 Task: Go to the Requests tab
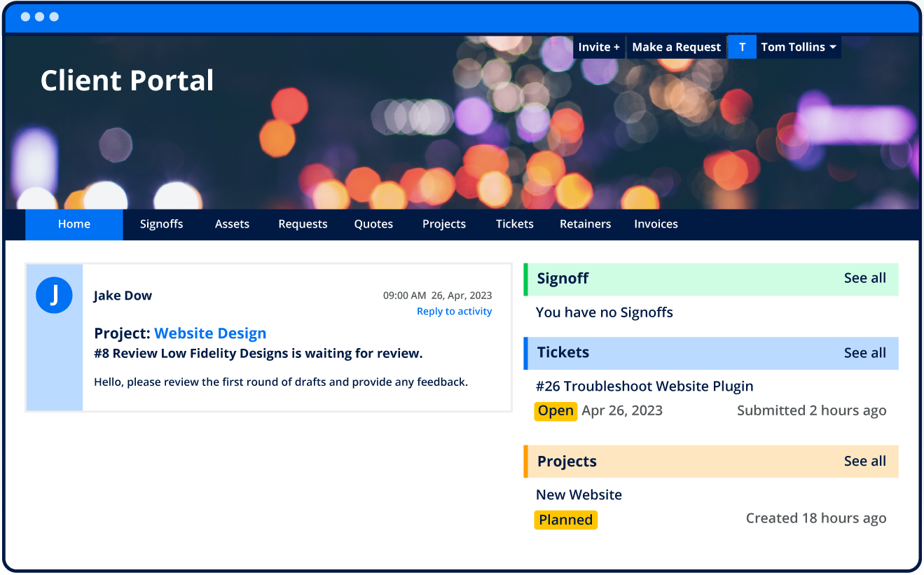[303, 224]
